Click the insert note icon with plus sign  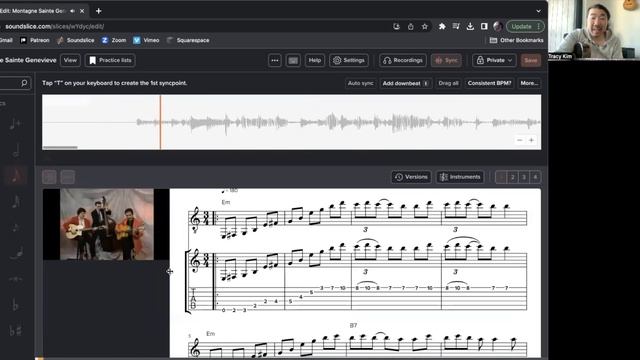click(x=16, y=123)
